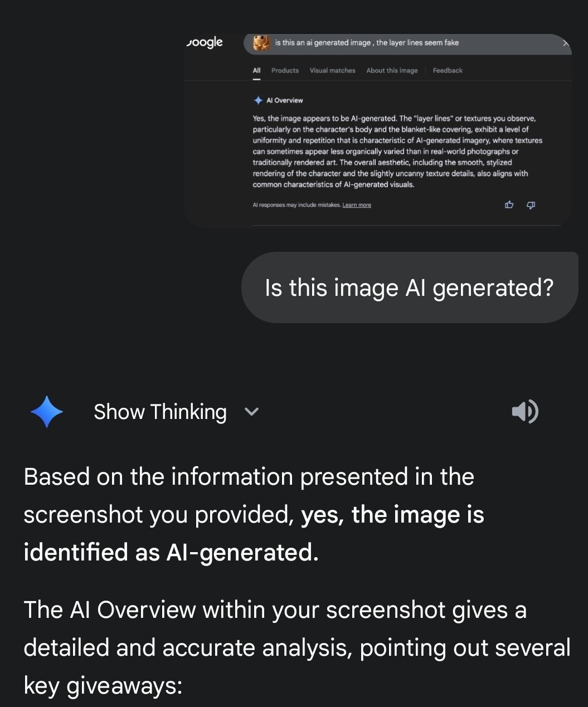Select the All tab
The height and width of the screenshot is (707, 588).
[x=256, y=70]
